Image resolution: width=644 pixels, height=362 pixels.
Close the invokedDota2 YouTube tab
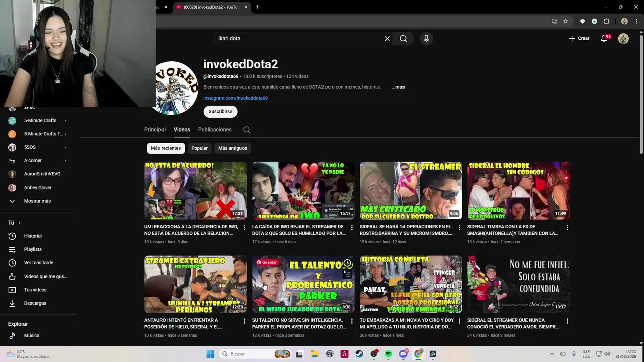click(246, 7)
